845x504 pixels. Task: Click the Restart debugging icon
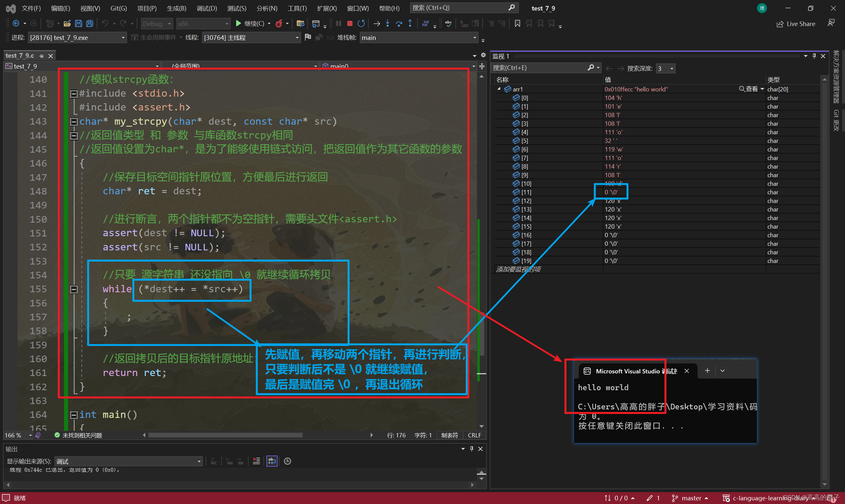pyautogui.click(x=361, y=23)
